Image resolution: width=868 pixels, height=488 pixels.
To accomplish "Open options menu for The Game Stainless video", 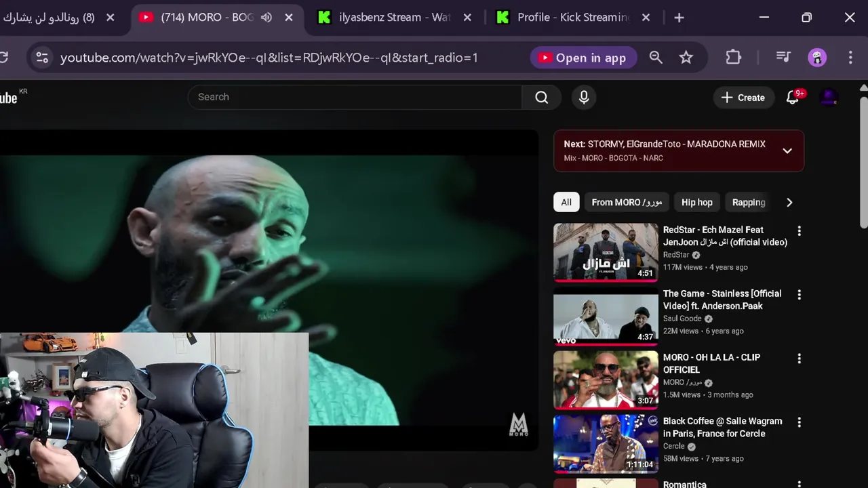I will pos(799,295).
